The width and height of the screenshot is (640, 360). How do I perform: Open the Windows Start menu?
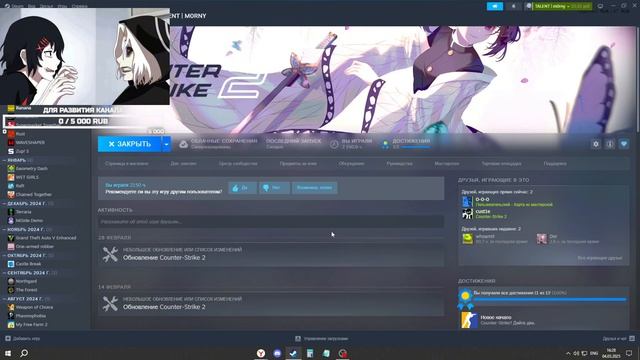pyautogui.click(x=8, y=353)
